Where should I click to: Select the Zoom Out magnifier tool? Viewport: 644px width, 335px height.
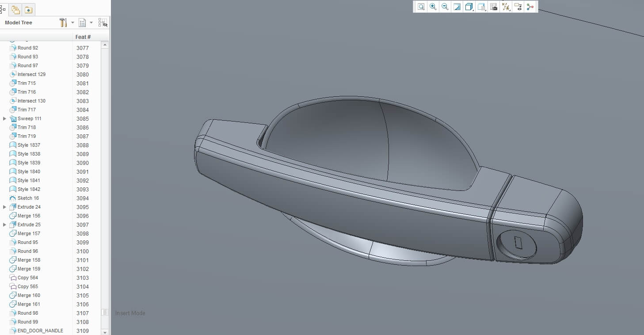pos(445,7)
